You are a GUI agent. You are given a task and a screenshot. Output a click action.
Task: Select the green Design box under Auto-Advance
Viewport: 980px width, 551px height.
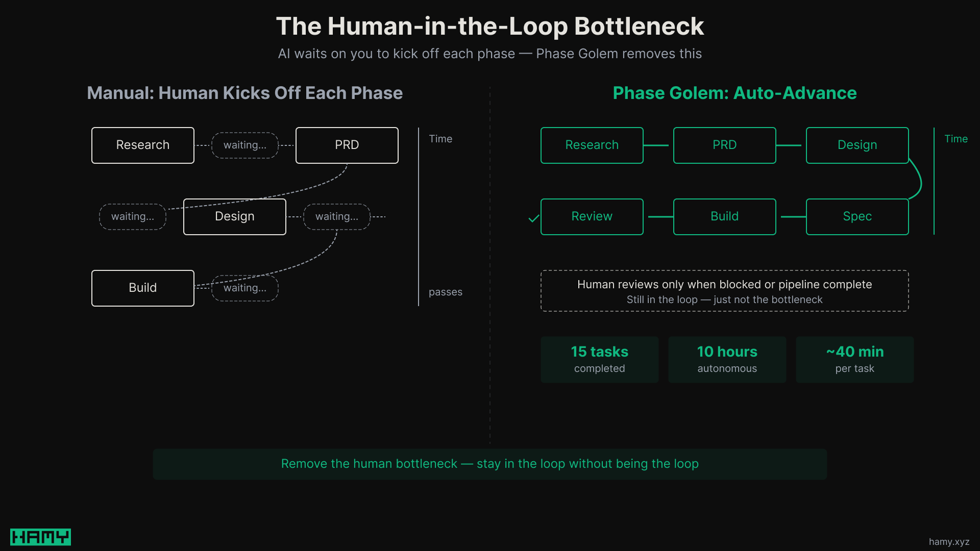(857, 145)
